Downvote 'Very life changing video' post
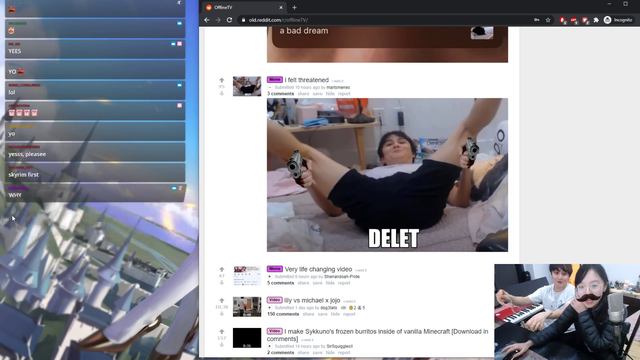The image size is (640, 360). click(222, 282)
